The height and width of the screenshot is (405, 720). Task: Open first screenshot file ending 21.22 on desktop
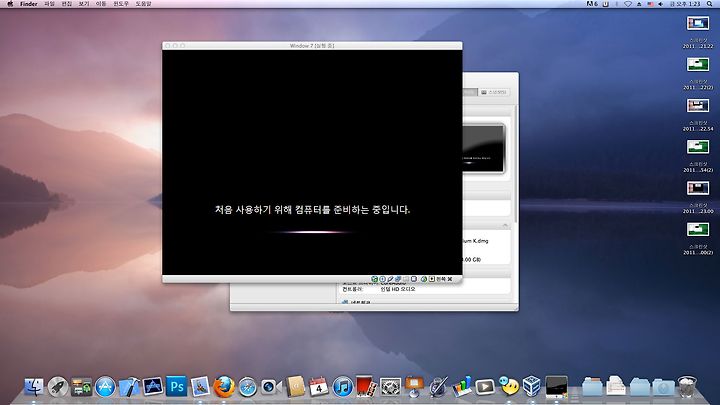pyautogui.click(x=698, y=23)
